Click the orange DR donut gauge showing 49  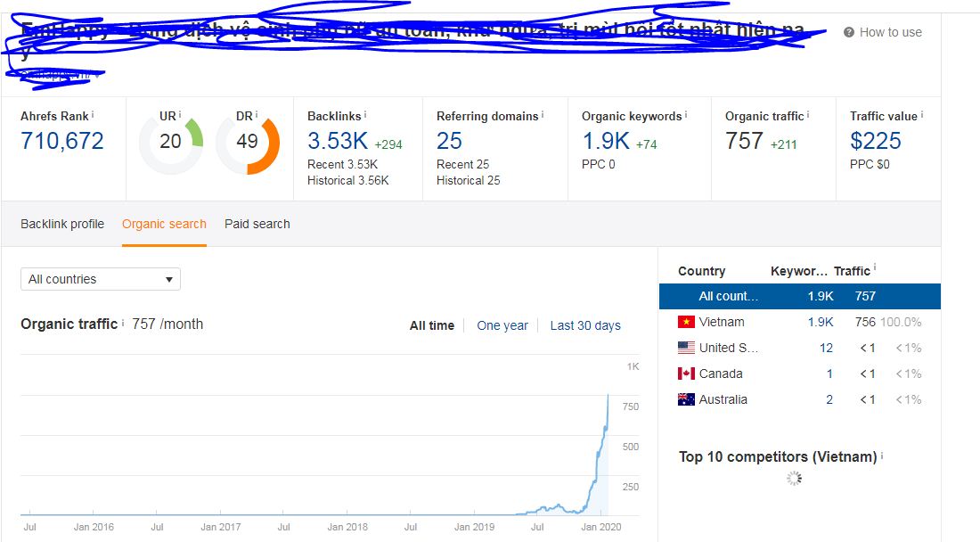(x=248, y=142)
